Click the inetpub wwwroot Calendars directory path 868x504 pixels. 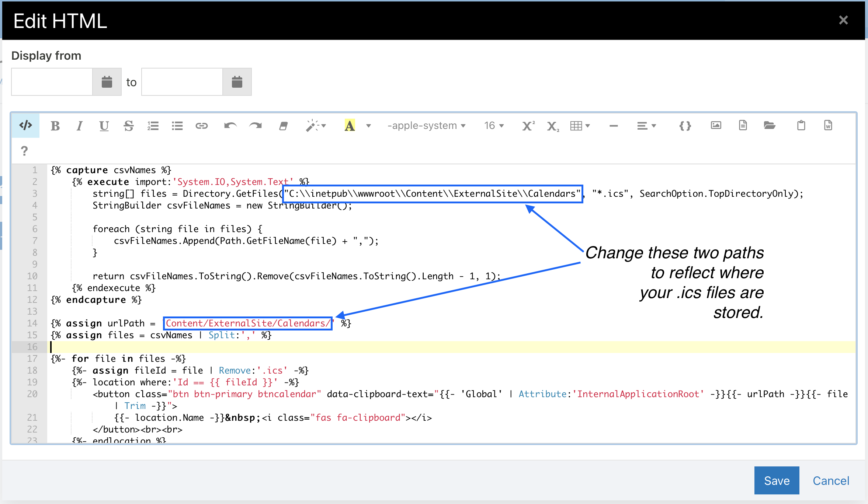click(433, 193)
